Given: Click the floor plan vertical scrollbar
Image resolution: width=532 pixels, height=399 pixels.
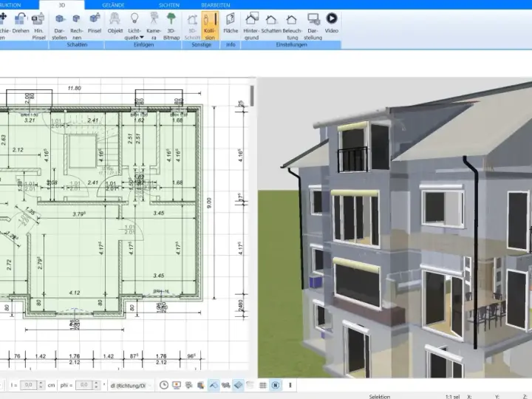Looking at the screenshot, I should pos(252,95).
